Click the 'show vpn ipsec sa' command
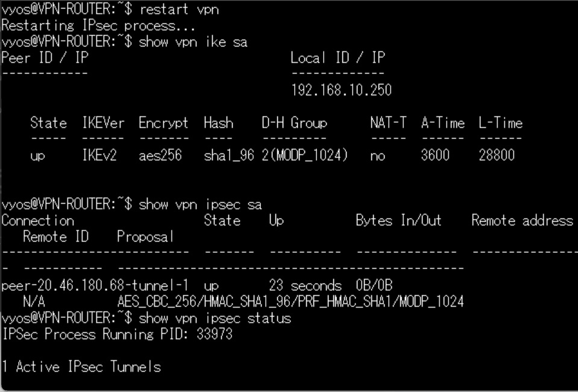This screenshot has height=392, width=578. [x=200, y=204]
